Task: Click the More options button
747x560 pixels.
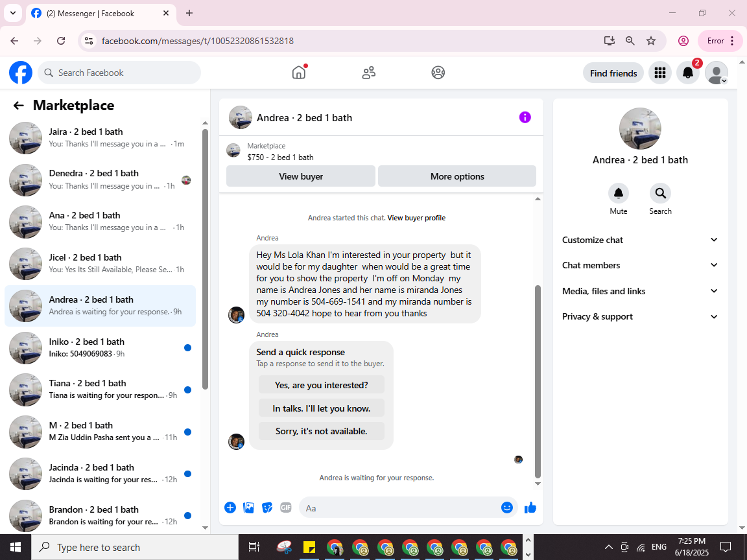Action: pyautogui.click(x=457, y=176)
